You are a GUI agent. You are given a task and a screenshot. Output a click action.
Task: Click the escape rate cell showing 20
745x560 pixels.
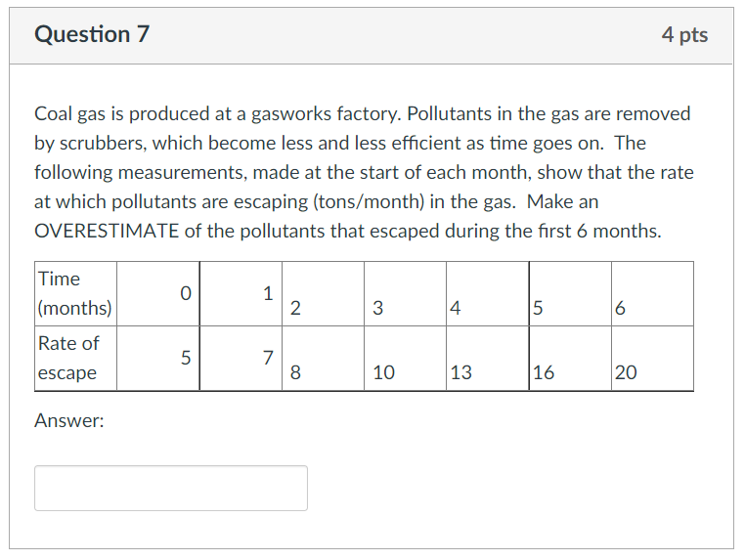pyautogui.click(x=652, y=358)
